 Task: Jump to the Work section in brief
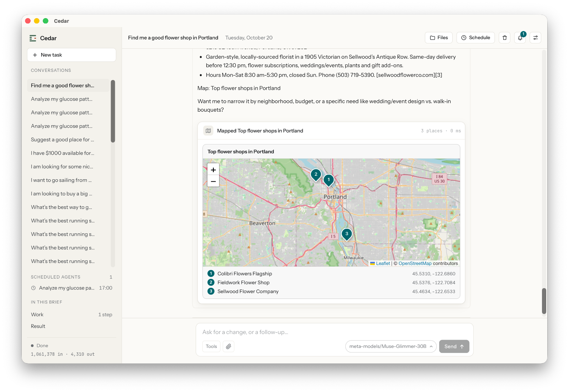(71, 314)
